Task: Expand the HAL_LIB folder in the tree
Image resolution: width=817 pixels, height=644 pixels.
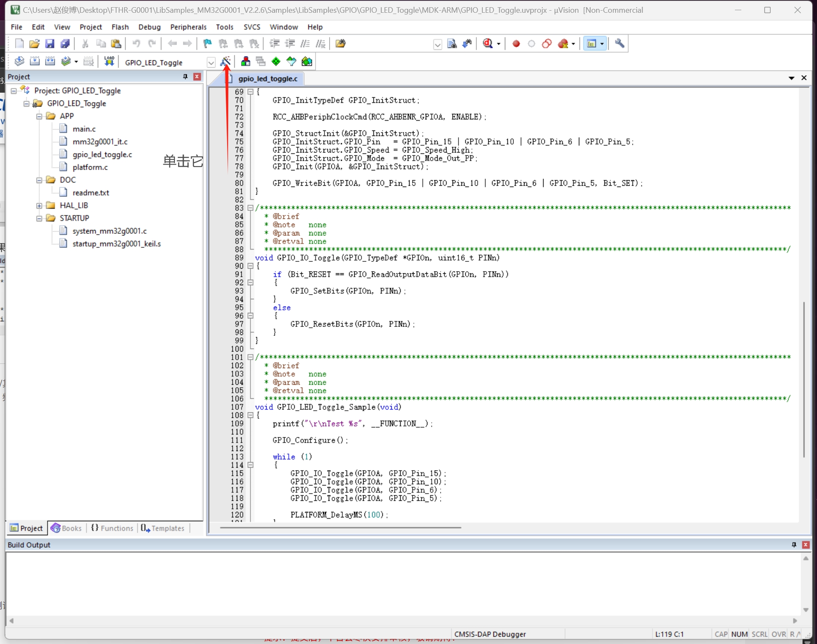Action: tap(39, 205)
